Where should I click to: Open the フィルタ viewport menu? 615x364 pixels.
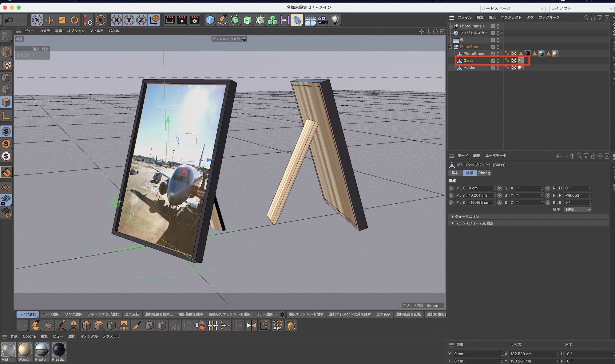tap(96, 31)
